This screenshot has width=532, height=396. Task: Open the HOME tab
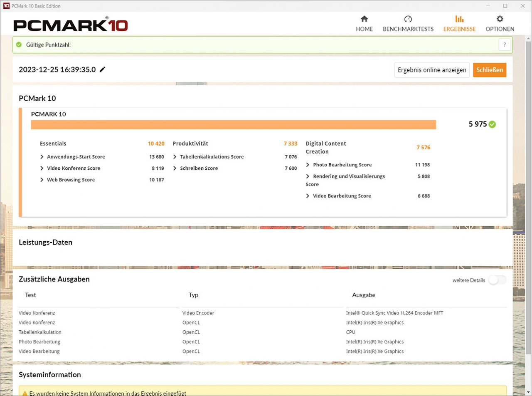tap(364, 24)
